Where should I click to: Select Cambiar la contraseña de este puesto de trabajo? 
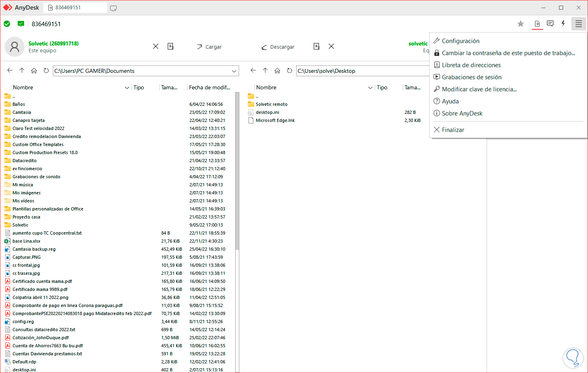point(508,53)
